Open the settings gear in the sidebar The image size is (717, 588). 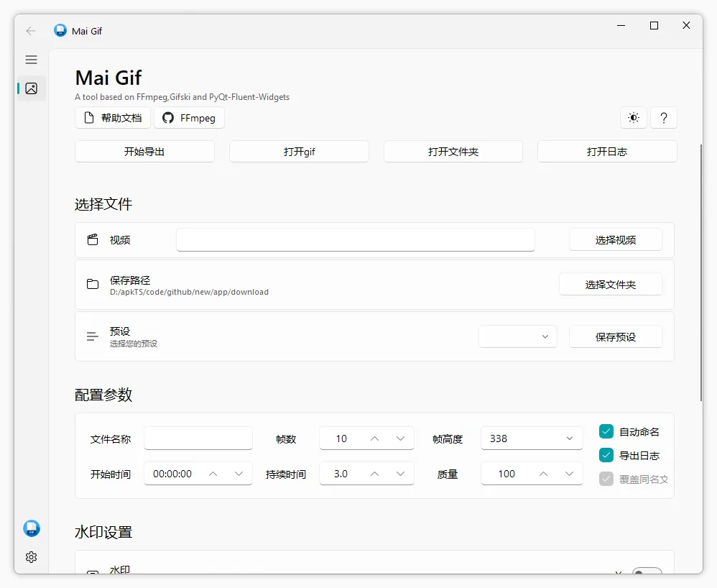(x=31, y=557)
